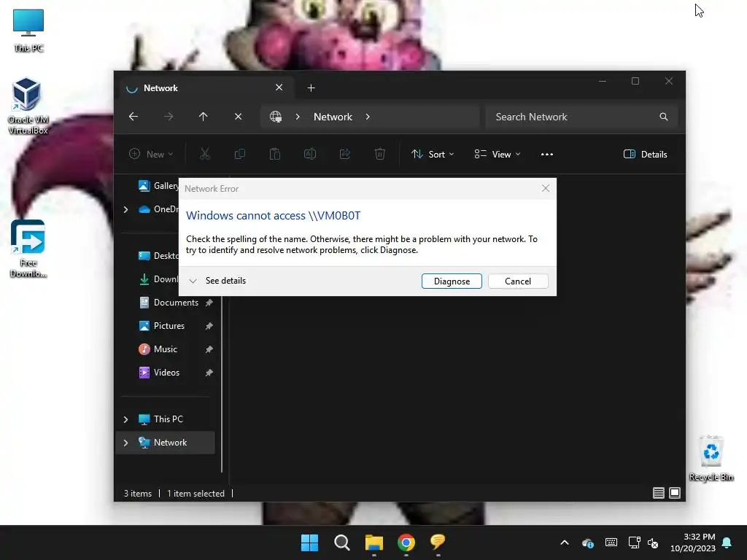Expand the Network tree node
747x560 pixels.
coord(125,443)
